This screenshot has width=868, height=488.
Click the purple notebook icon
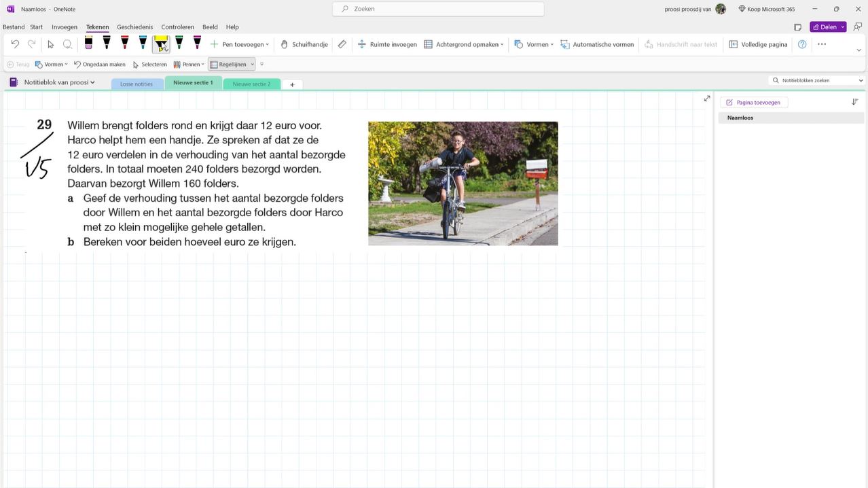[x=14, y=82]
